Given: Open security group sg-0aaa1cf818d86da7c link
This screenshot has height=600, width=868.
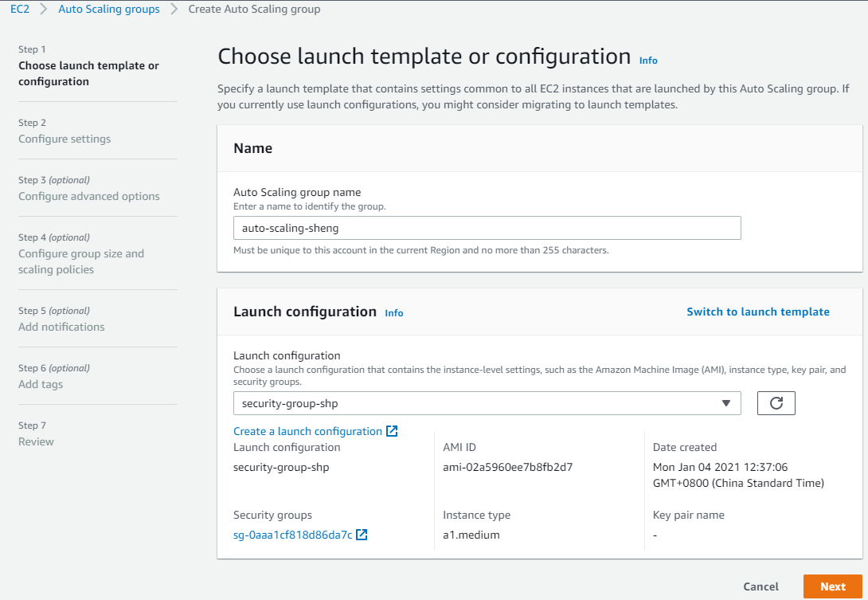Looking at the screenshot, I should (x=292, y=535).
